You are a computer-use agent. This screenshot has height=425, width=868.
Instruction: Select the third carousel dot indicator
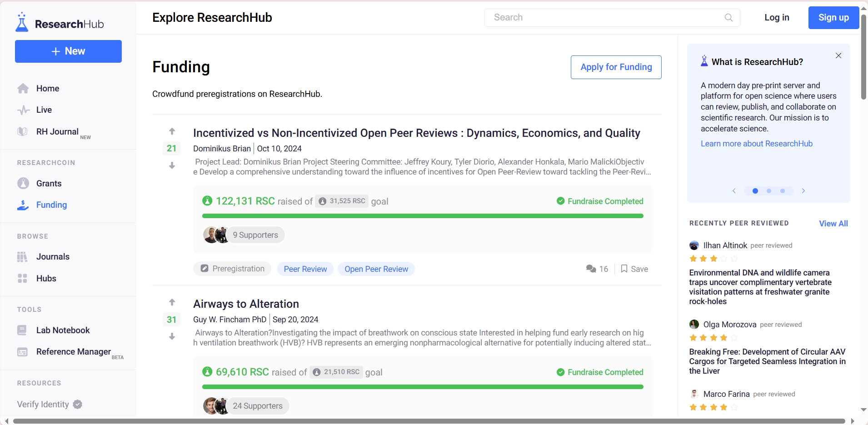783,191
